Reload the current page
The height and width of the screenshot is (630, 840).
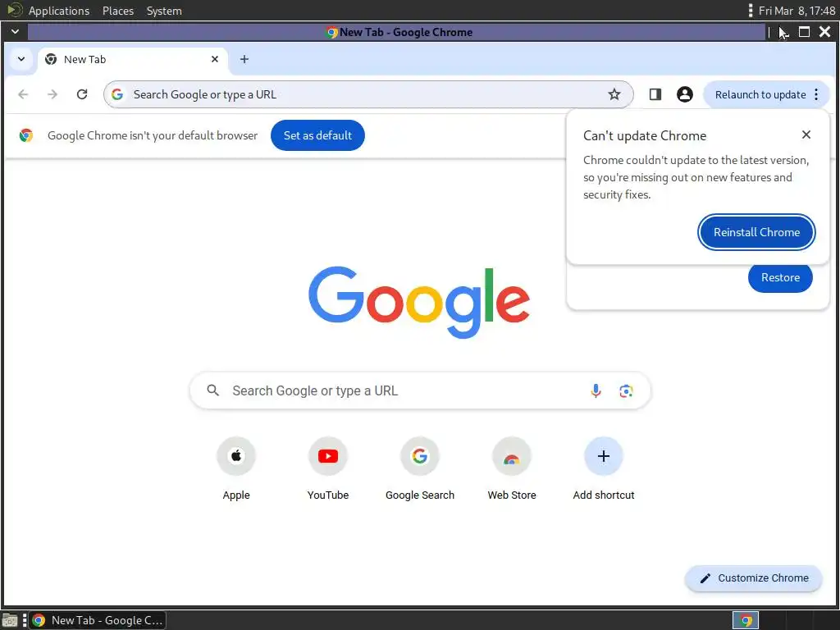point(82,94)
